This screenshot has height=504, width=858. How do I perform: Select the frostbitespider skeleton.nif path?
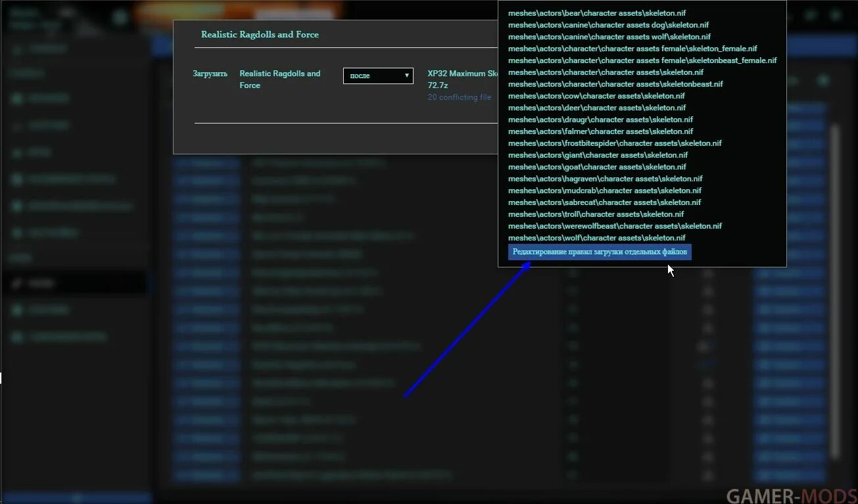point(615,143)
